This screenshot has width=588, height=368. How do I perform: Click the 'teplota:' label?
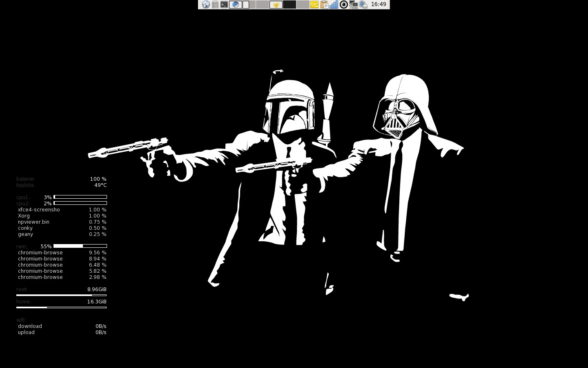click(26, 185)
